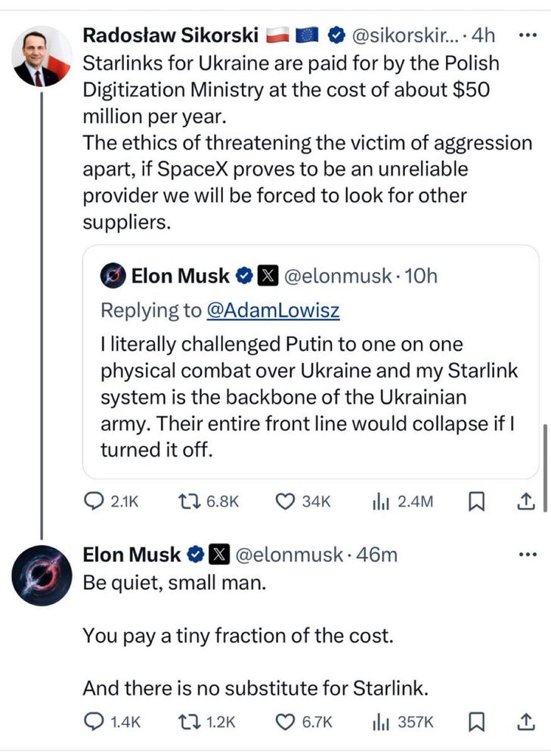Reply to Sikorski's Starlink tweet
Screen dimensions: 551x756
pos(94,500)
